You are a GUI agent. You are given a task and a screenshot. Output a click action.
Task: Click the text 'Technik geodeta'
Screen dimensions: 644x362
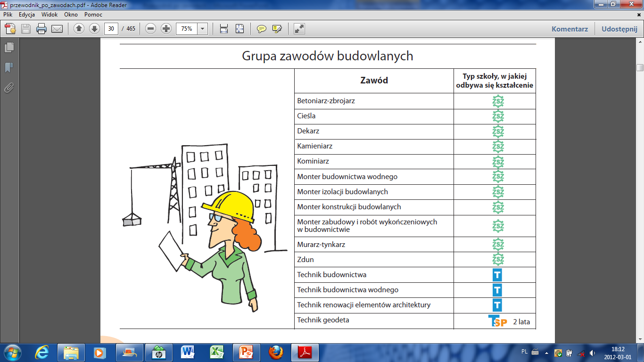point(323,320)
